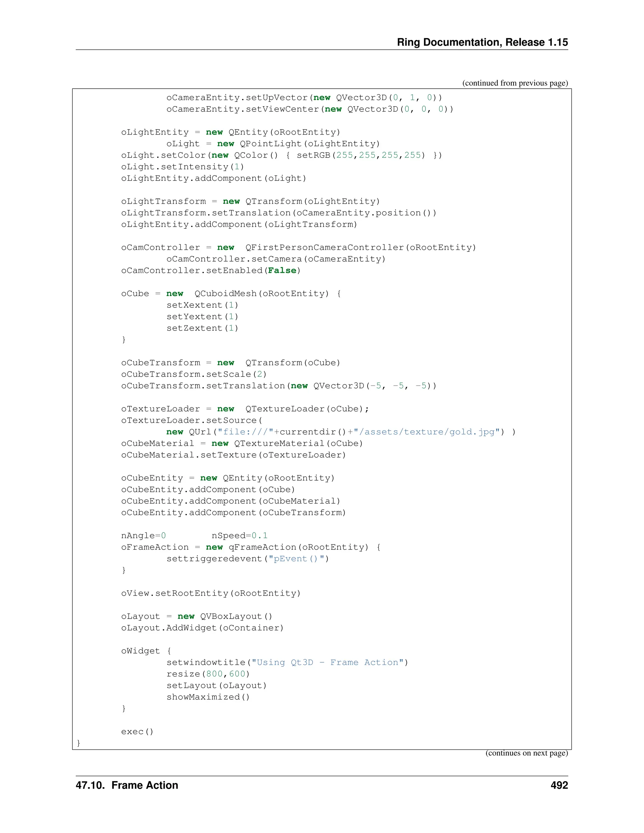This screenshot has height=833, width=644.
Task: Click the setViewCenter code line
Action: 309,109
